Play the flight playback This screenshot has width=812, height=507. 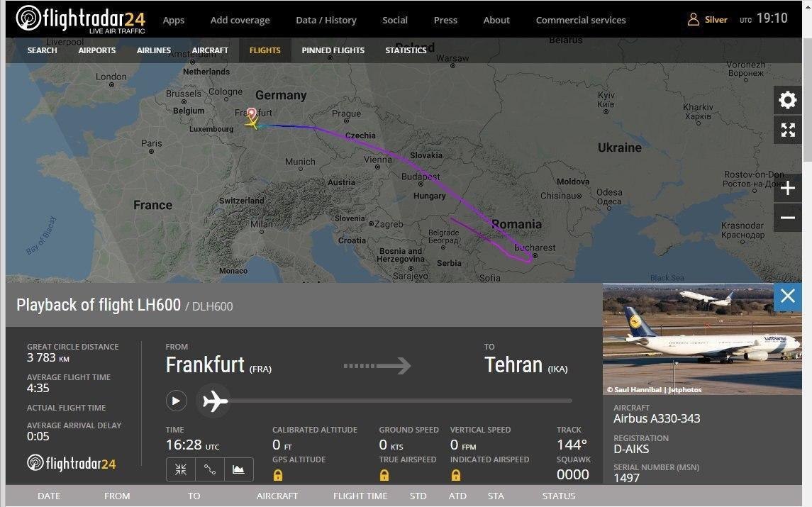click(176, 401)
